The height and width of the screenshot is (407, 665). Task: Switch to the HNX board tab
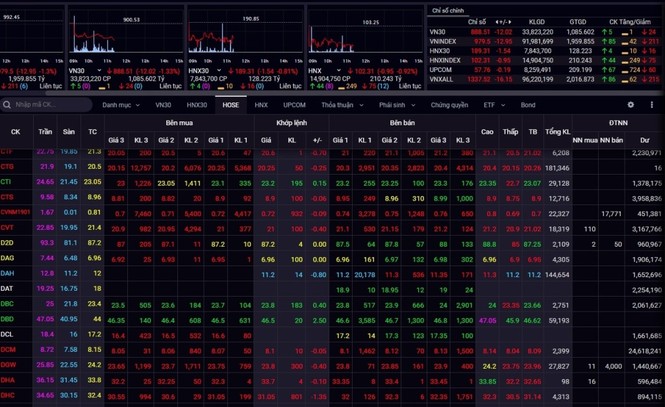point(261,105)
